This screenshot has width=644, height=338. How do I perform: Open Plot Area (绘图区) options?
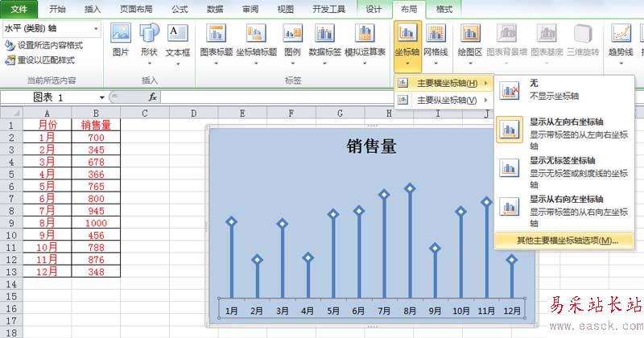tap(470, 44)
